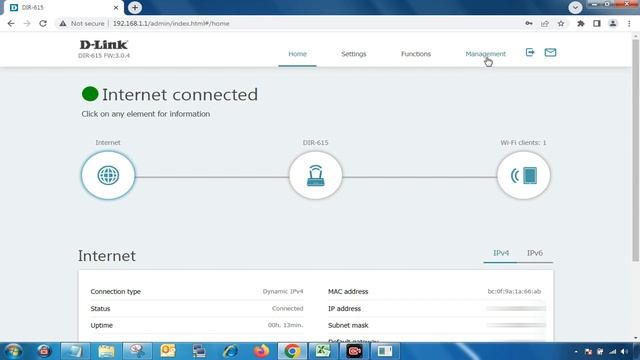This screenshot has height=360, width=640.
Task: Open the Functions menu
Action: (x=416, y=54)
